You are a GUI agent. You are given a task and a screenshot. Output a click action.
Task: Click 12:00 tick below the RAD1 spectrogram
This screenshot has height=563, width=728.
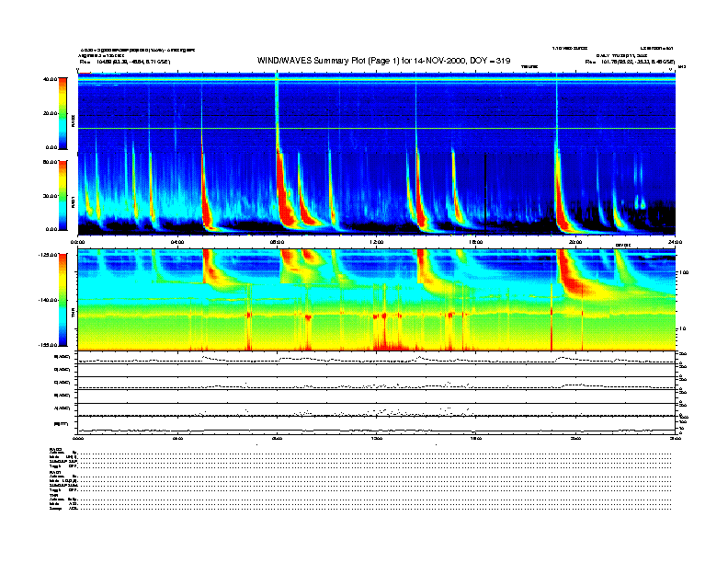377,242
